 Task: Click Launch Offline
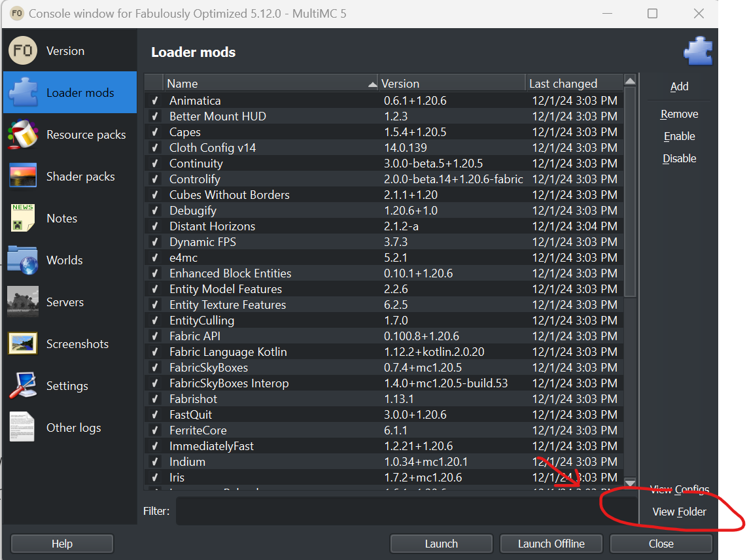(551, 544)
